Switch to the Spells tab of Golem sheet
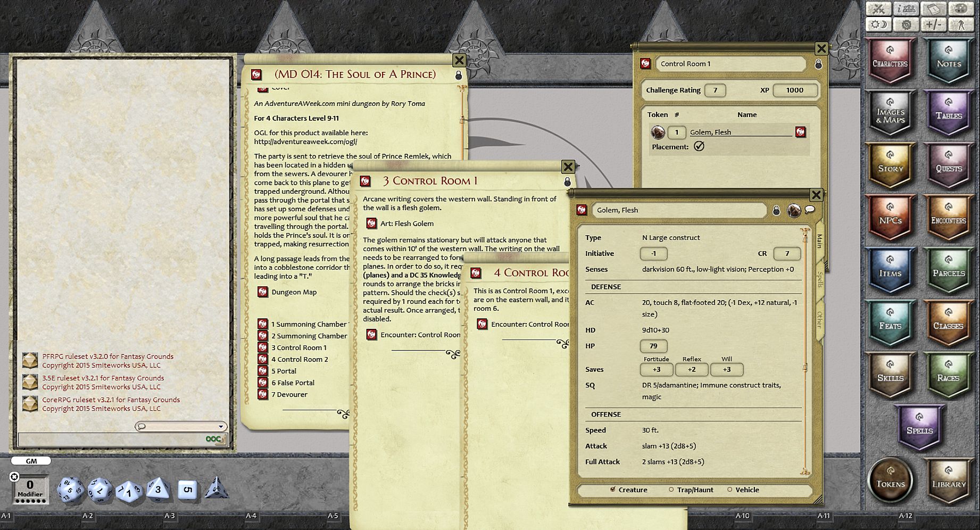Image resolution: width=980 pixels, height=530 pixels. [819, 279]
